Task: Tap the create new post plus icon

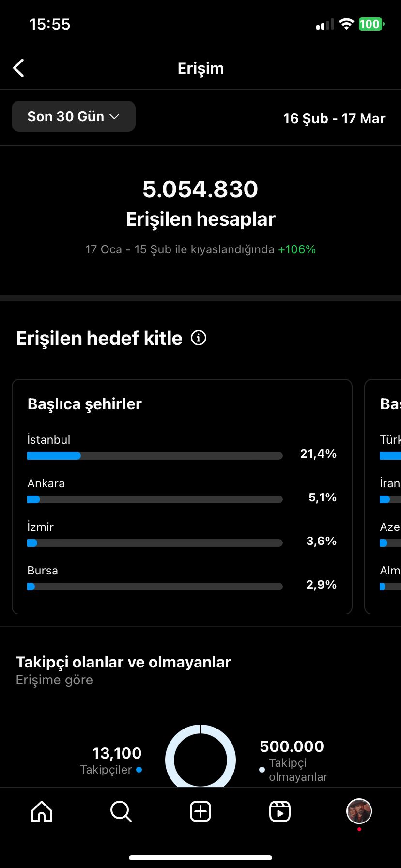Action: click(x=200, y=811)
